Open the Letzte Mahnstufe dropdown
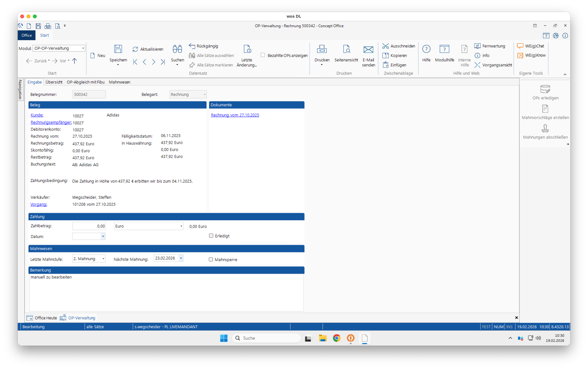The height and width of the screenshot is (369, 588). (103, 259)
